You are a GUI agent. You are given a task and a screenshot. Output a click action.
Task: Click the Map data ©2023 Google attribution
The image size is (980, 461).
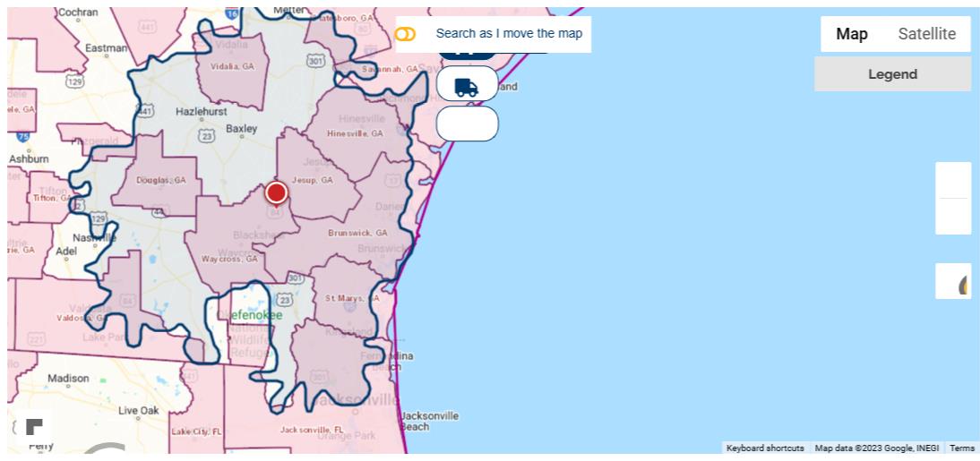(876, 448)
